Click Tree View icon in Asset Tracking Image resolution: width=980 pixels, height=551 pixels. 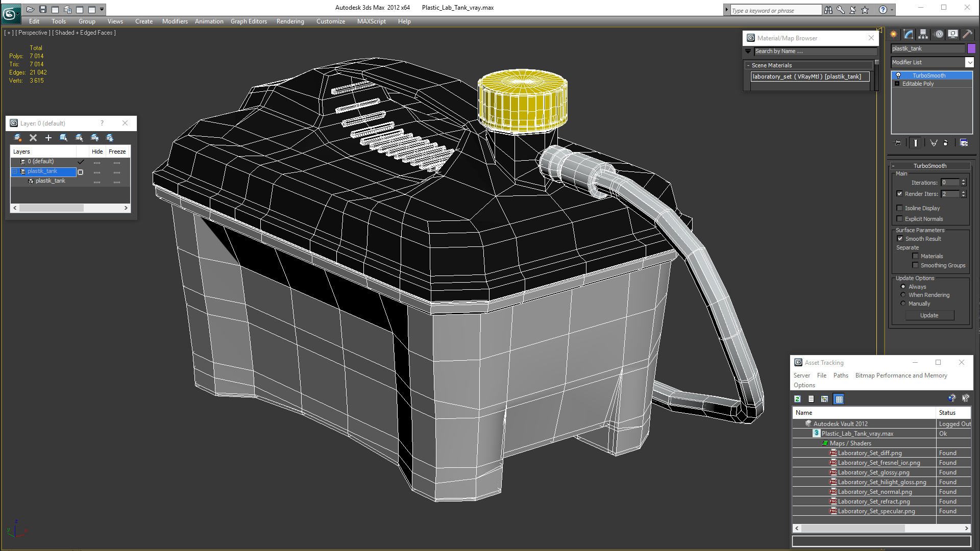tap(824, 399)
